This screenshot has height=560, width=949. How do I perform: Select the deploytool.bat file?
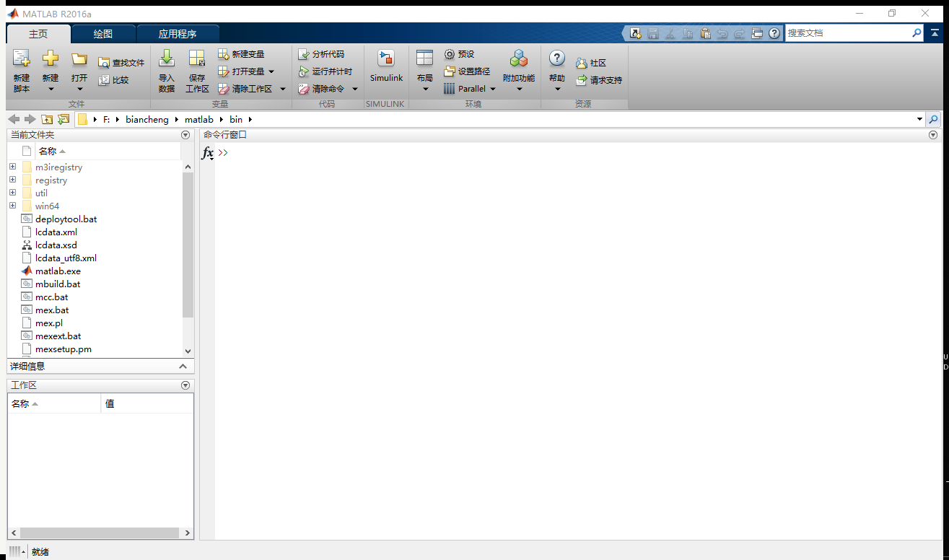coord(66,219)
